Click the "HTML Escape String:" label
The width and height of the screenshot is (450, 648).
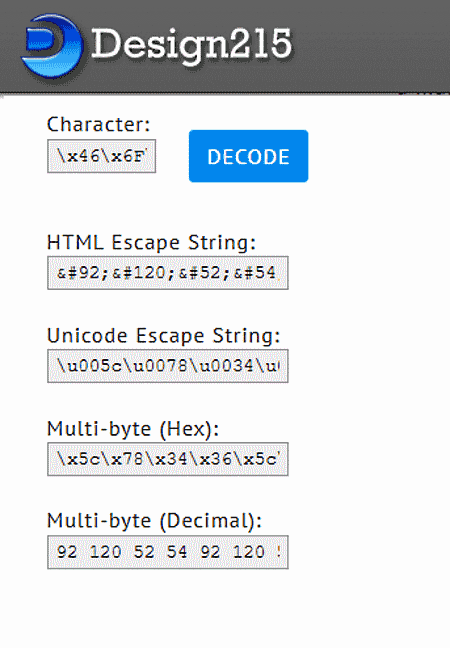[152, 243]
